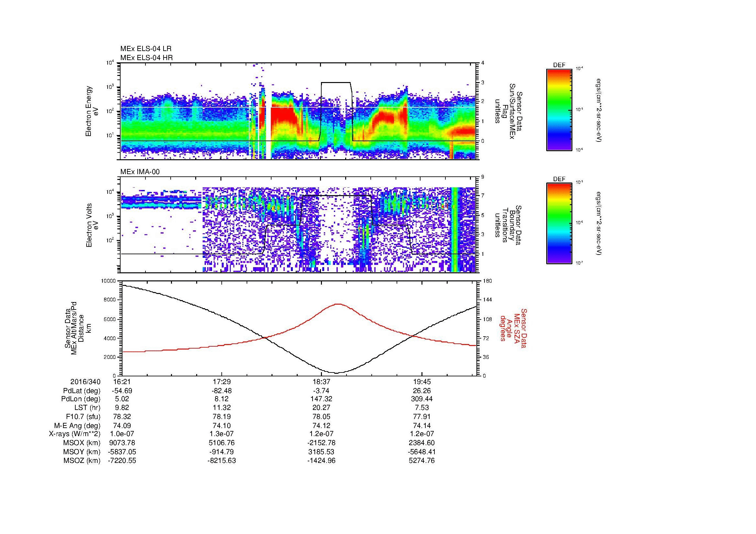756x534 pixels.
Task: Click the top of the black flag step in ELS panel
Action: [x=335, y=83]
